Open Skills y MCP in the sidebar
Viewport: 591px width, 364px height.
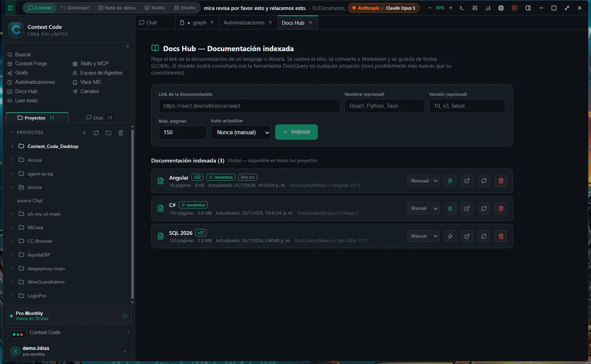coord(91,64)
